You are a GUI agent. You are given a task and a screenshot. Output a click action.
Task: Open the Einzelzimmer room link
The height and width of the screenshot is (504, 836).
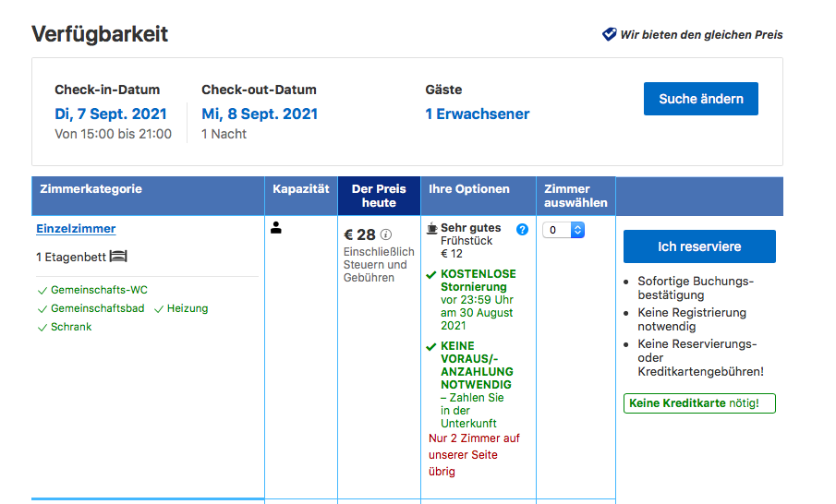click(x=76, y=229)
